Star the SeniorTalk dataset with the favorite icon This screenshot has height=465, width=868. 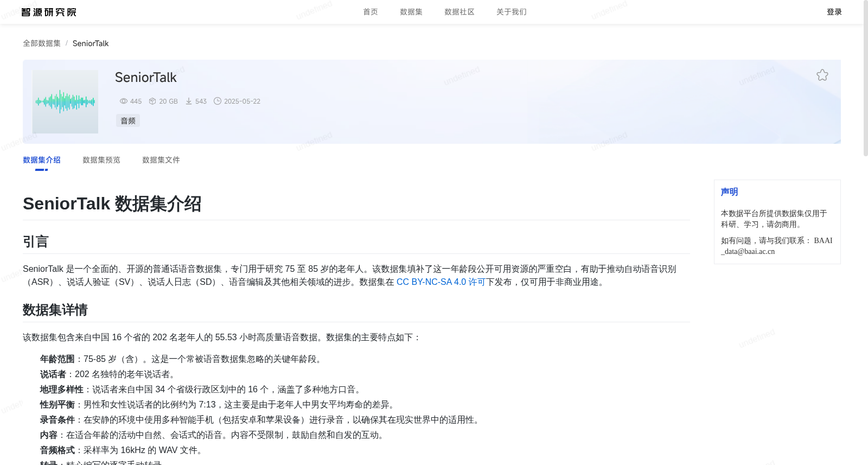tap(822, 75)
